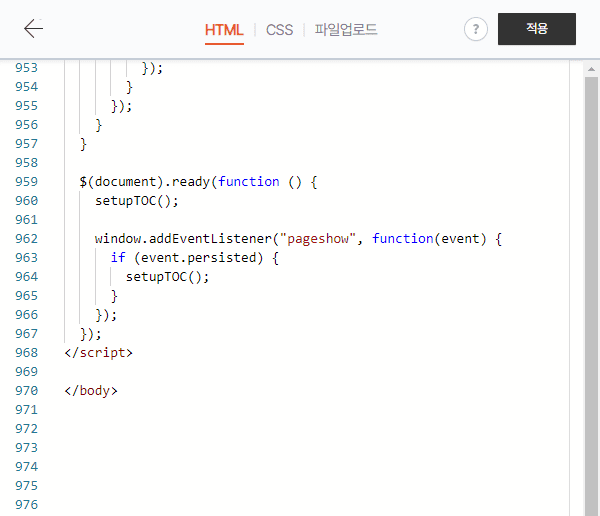This screenshot has height=516, width=600.
Task: Click the }); on line 967
Action: (x=91, y=334)
